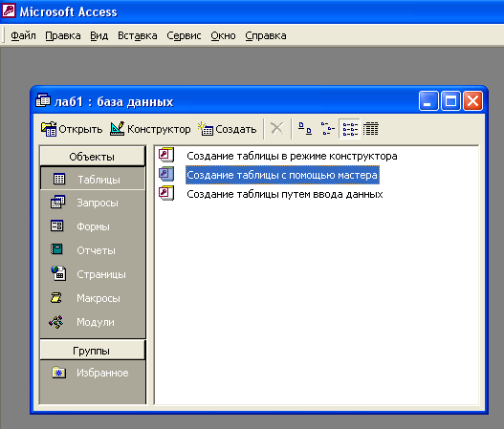Viewport: 504px width, 429px height.
Task: Select 'Создание таблицы в режиме конструктора'
Action: coord(292,156)
